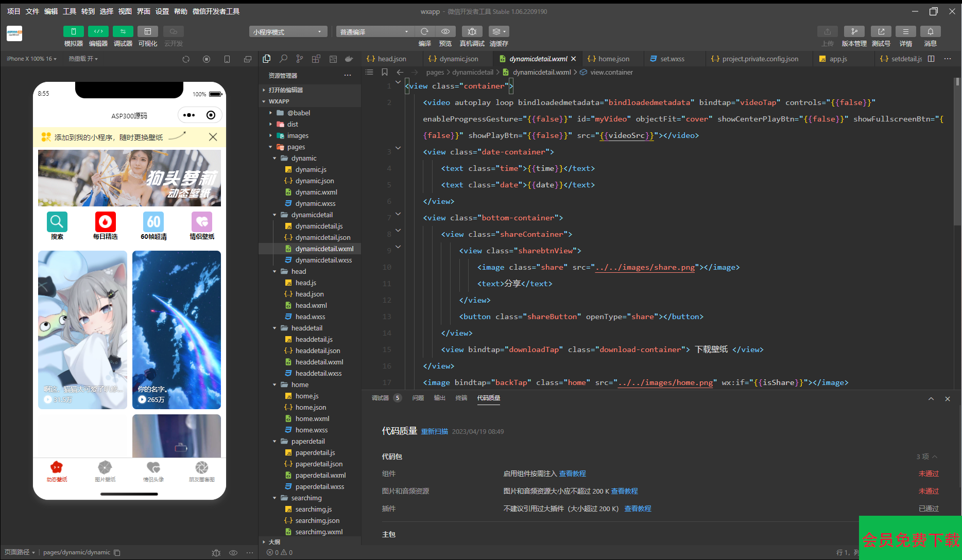Toggle the editor (编辑器) panel button

98,32
